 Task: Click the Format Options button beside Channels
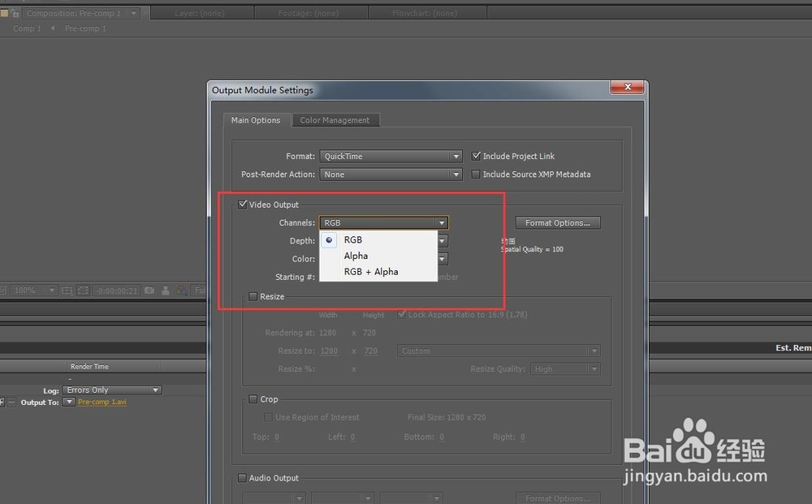point(558,223)
